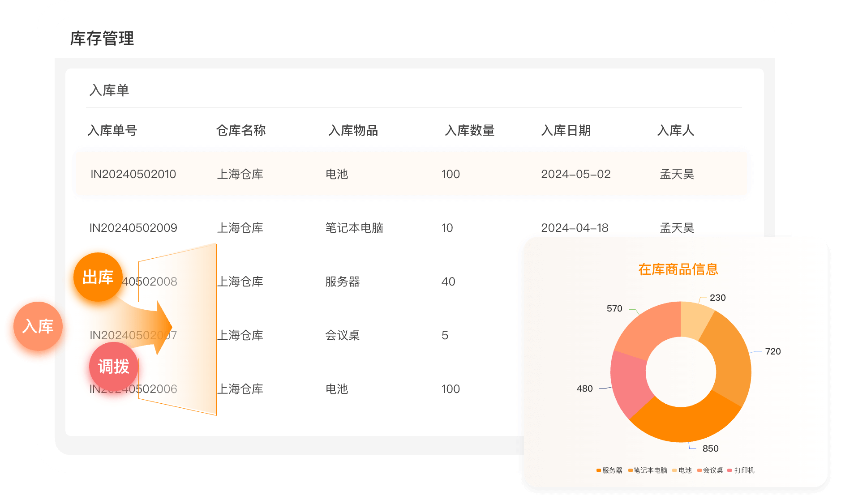Select the 笔记本电脑 legend entry
This screenshot has height=504, width=841.
click(x=648, y=470)
